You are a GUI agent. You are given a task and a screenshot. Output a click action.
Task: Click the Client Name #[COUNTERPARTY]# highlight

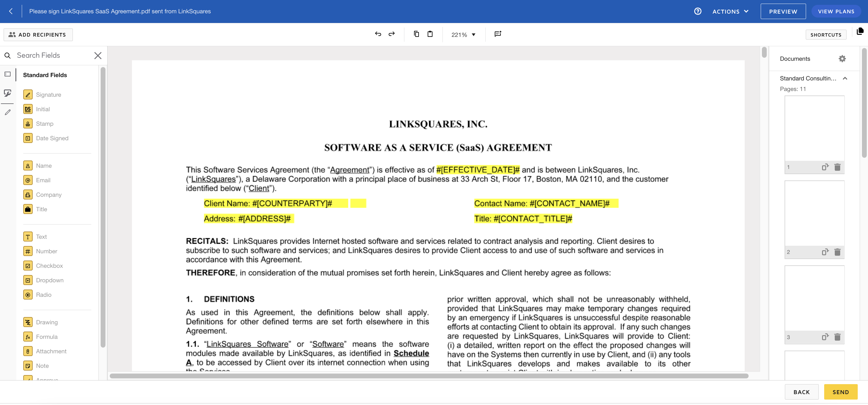click(276, 203)
